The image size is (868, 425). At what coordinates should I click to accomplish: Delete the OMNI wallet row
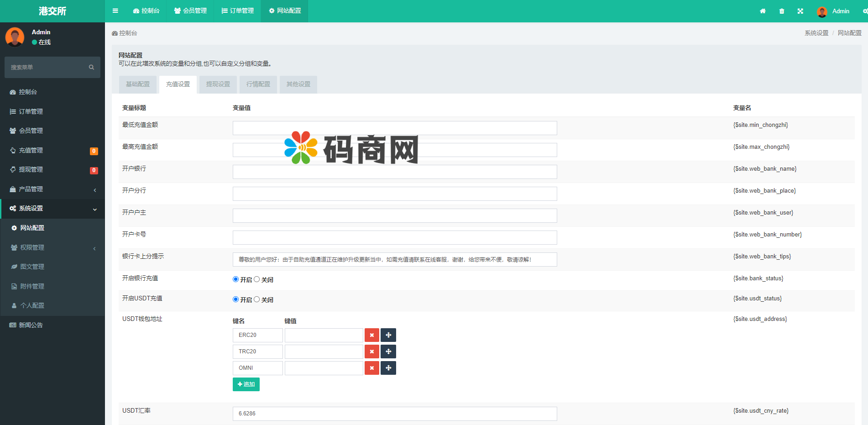coord(372,368)
